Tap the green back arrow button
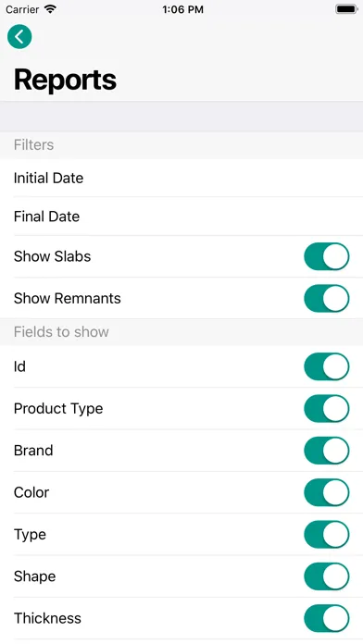This screenshot has width=363, height=644. tap(19, 37)
